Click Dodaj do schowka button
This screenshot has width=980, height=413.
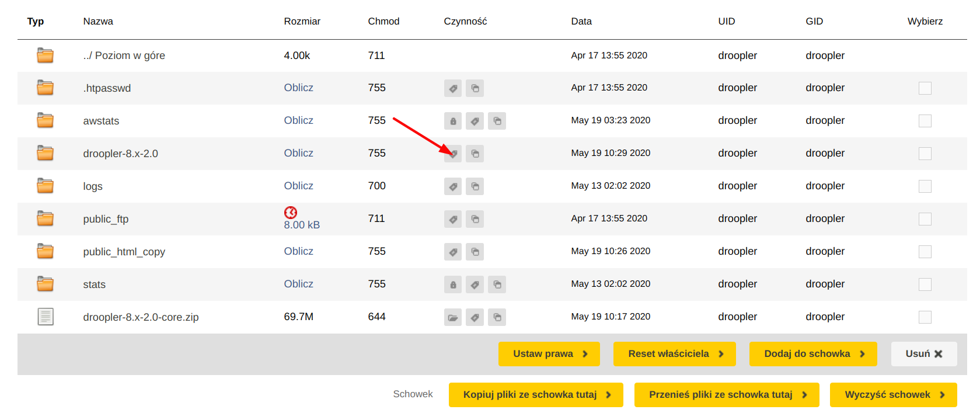[x=813, y=354]
